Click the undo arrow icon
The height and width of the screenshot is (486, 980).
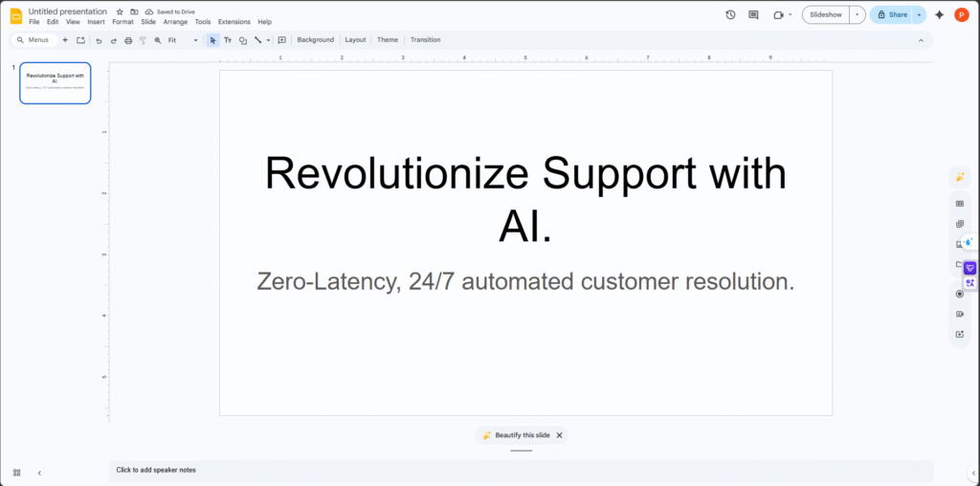99,40
